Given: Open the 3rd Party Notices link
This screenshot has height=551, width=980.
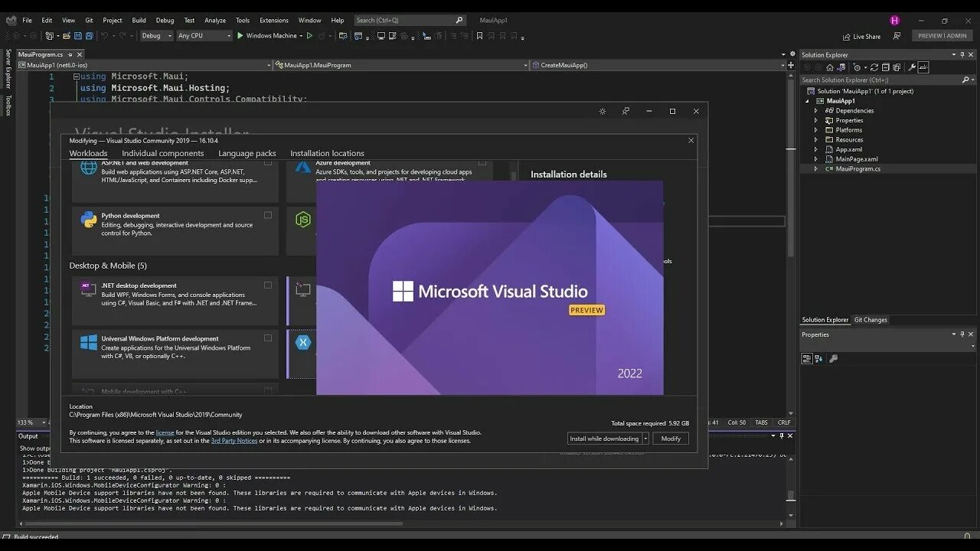Looking at the screenshot, I should [234, 441].
